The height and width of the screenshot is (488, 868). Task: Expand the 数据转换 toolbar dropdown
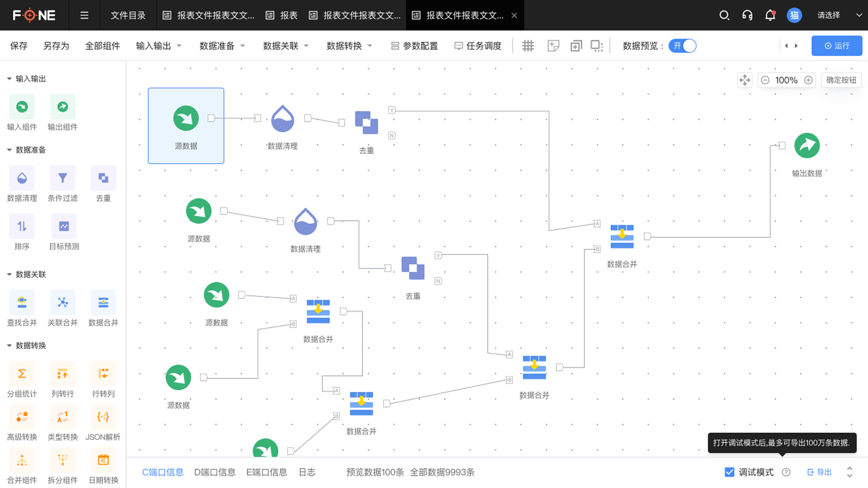(x=349, y=46)
